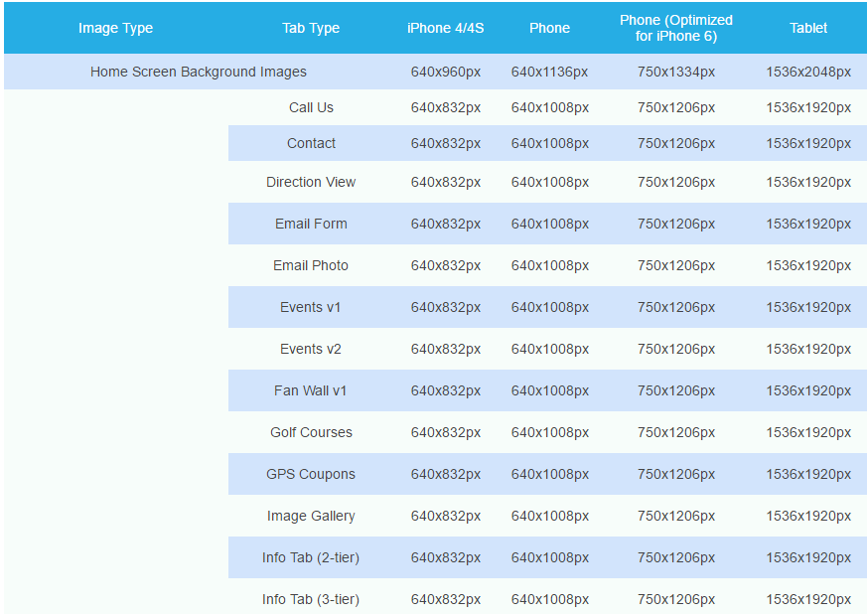Click the Fan Wall v1 tab type
868x614 pixels.
(x=311, y=390)
